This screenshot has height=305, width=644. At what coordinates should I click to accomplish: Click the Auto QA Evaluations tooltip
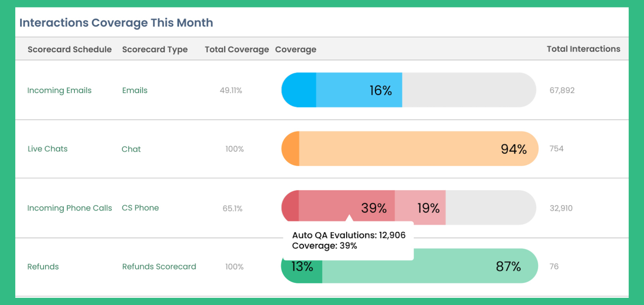[347, 240]
